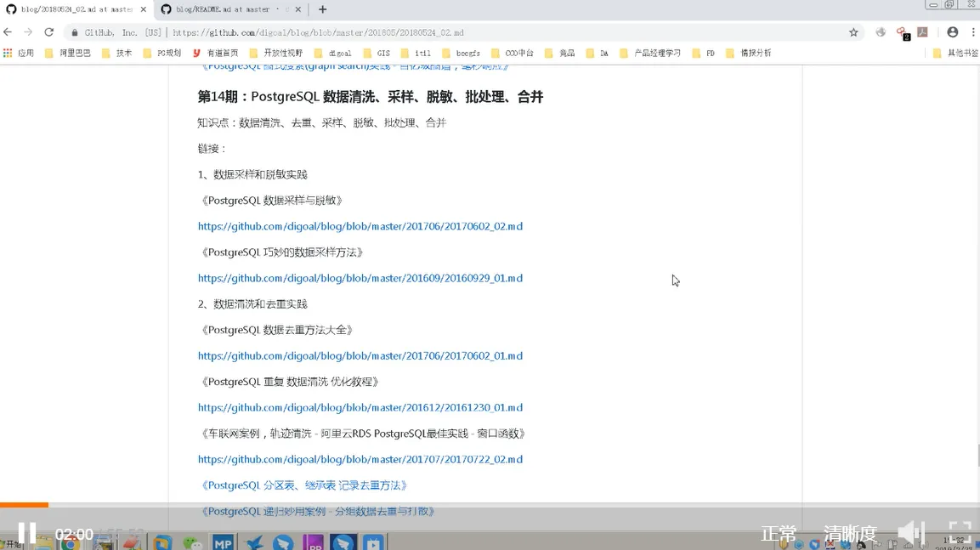
Task: Click the text 2、数据清洗和去重实践
Action: tap(252, 304)
